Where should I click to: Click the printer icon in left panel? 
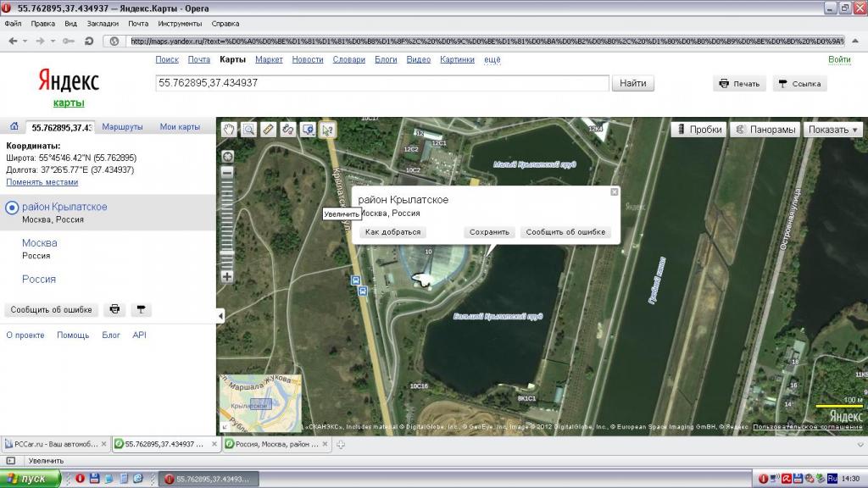[x=115, y=310]
